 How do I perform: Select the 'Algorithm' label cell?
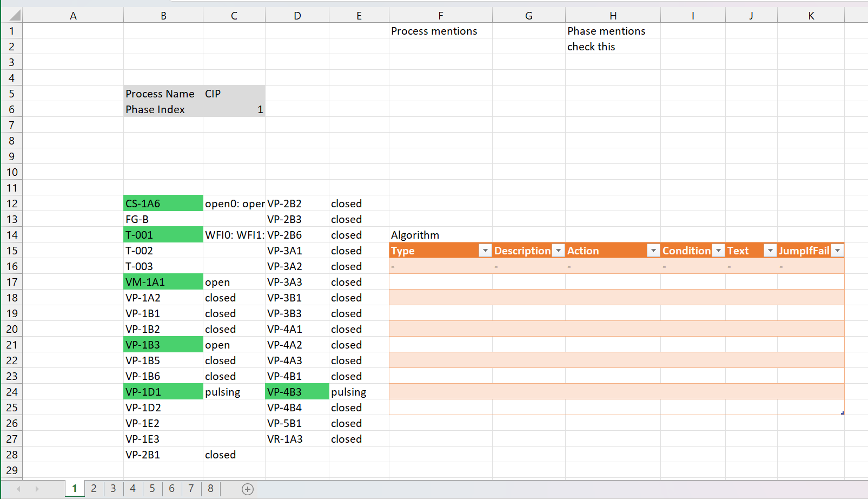pos(441,235)
